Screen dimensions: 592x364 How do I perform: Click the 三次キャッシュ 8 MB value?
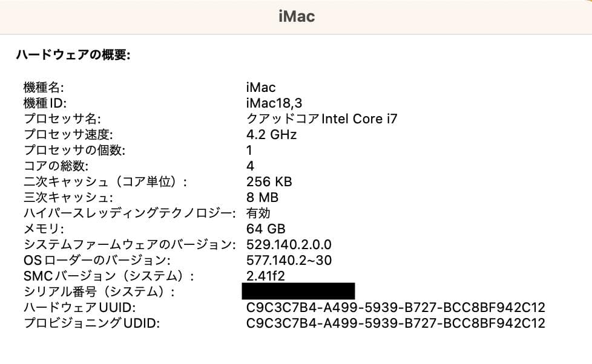pyautogui.click(x=263, y=197)
